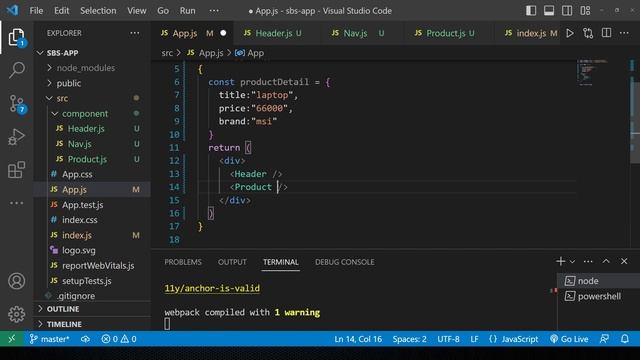
Task: Open terminal panel more actions
Action: pos(588,262)
